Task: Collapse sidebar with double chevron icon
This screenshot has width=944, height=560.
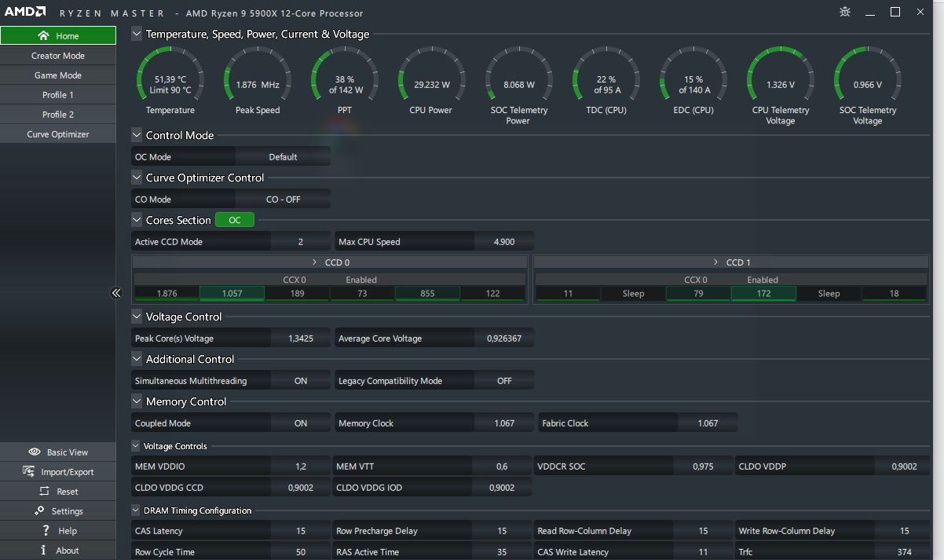Action: [x=116, y=293]
